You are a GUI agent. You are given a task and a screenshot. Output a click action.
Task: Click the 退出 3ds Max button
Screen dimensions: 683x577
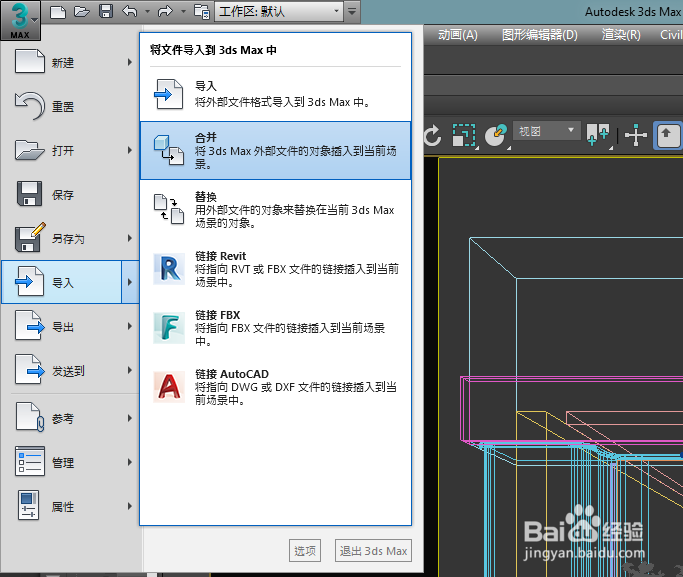click(x=373, y=551)
